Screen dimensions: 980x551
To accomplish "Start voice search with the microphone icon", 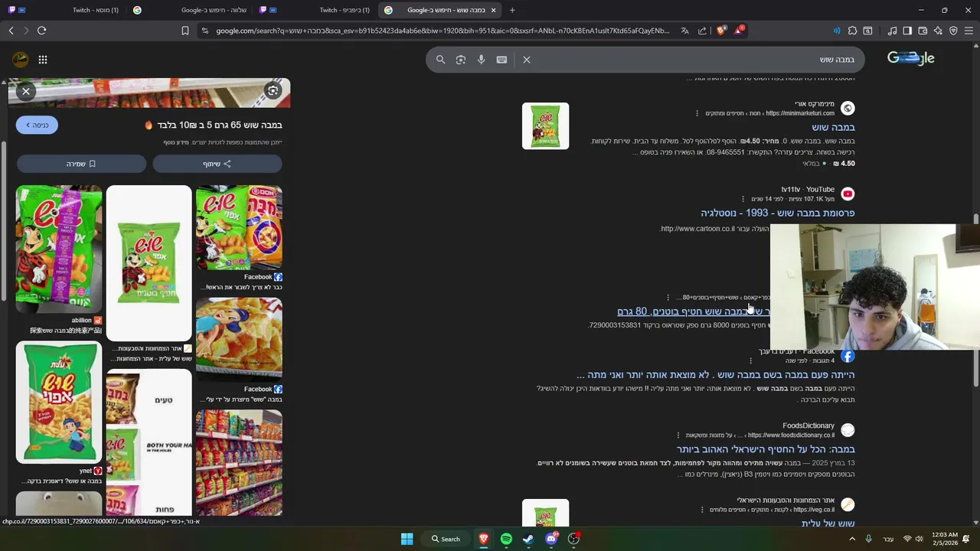I will [481, 60].
